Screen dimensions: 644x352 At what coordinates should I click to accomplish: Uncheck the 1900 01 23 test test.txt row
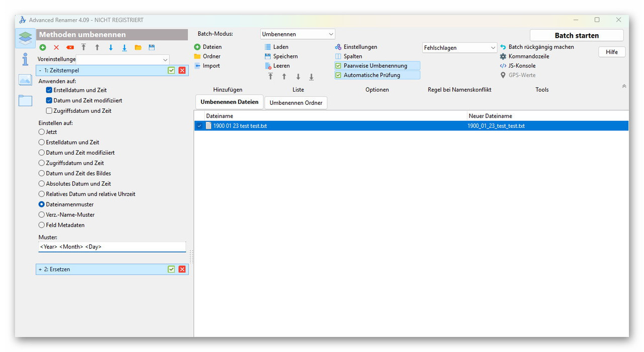click(x=199, y=126)
